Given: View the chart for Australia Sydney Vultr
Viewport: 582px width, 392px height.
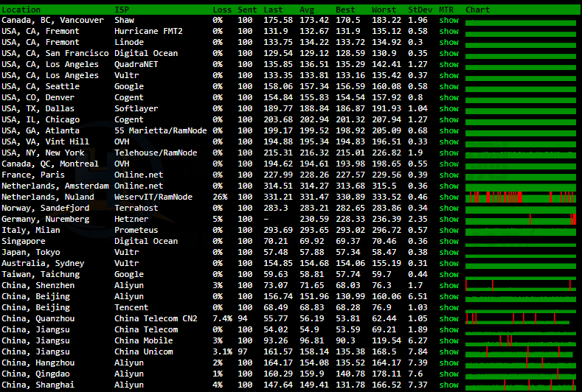Looking at the screenshot, I should (521, 263).
